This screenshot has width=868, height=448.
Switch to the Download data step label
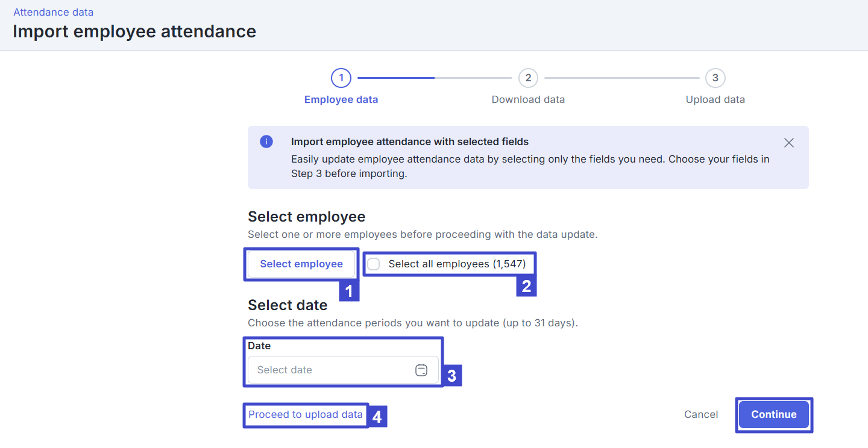click(x=528, y=100)
